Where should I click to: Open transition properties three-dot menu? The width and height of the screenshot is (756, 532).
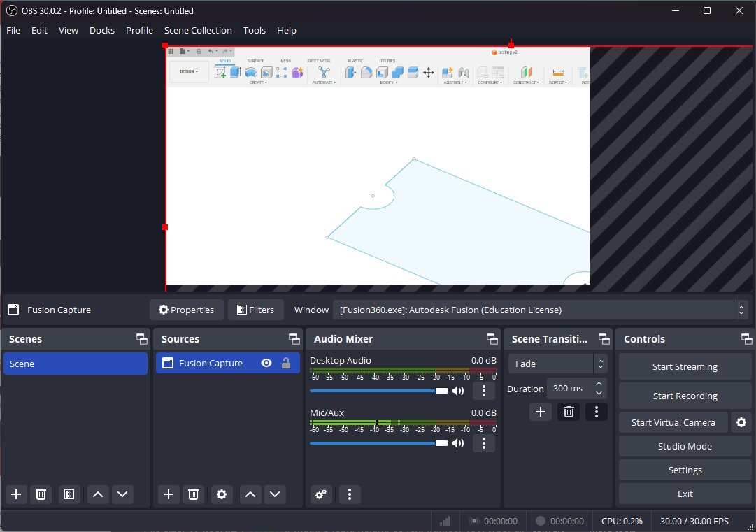597,412
